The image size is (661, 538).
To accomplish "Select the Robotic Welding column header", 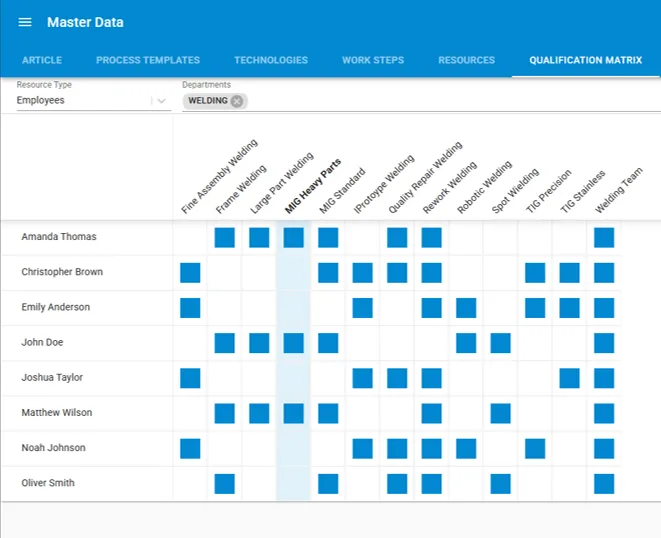I will pos(484,187).
